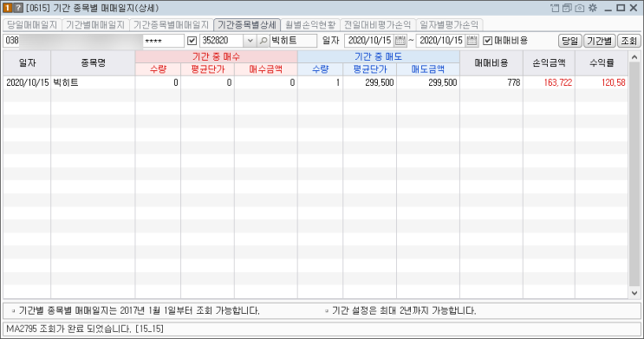This screenshot has height=339, width=644.
Task: Click the new window icon in the title bar
Action: [555, 8]
